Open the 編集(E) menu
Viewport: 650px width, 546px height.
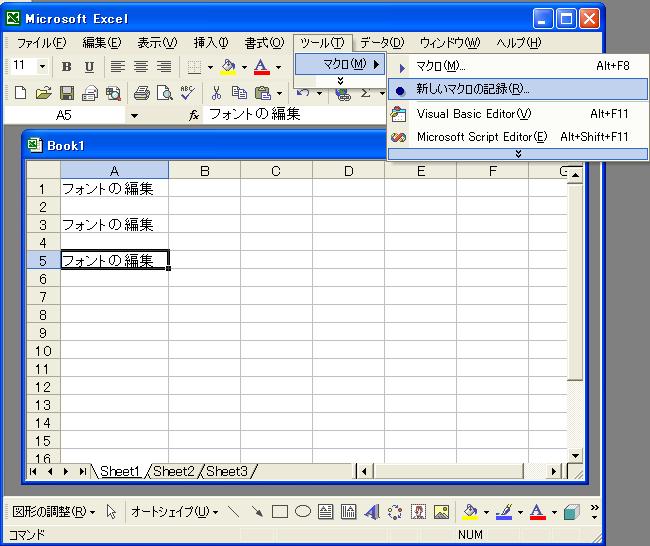pyautogui.click(x=102, y=43)
